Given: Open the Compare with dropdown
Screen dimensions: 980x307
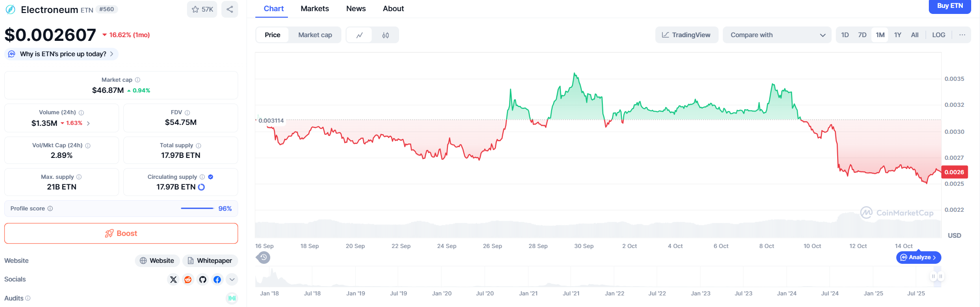Looking at the screenshot, I should (x=777, y=35).
